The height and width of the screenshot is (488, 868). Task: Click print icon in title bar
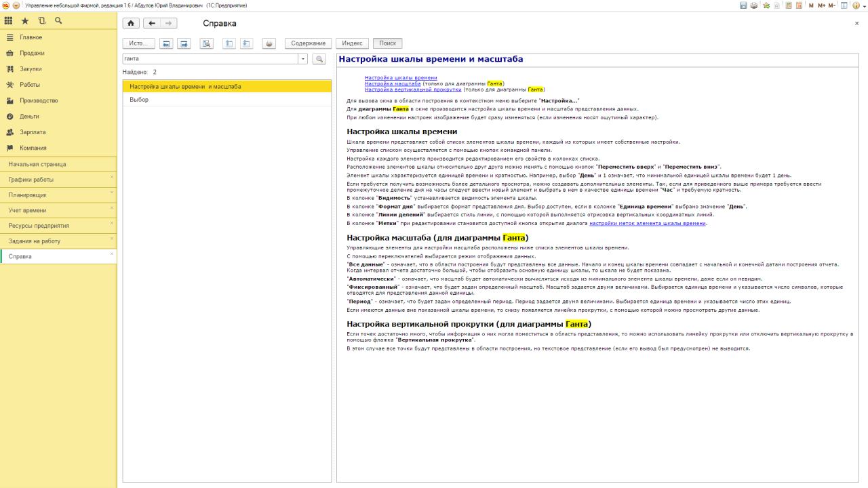pos(754,5)
